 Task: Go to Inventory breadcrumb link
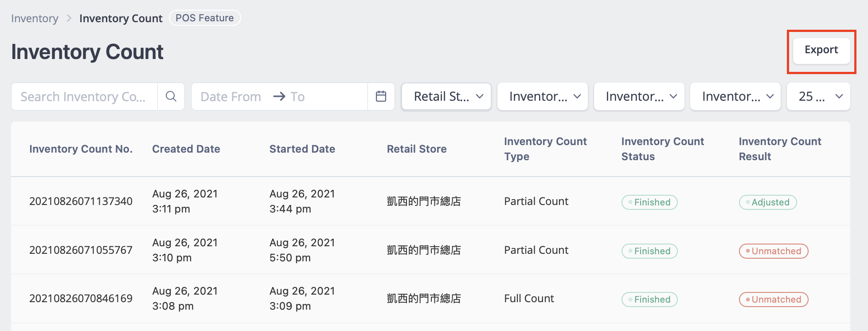point(35,18)
